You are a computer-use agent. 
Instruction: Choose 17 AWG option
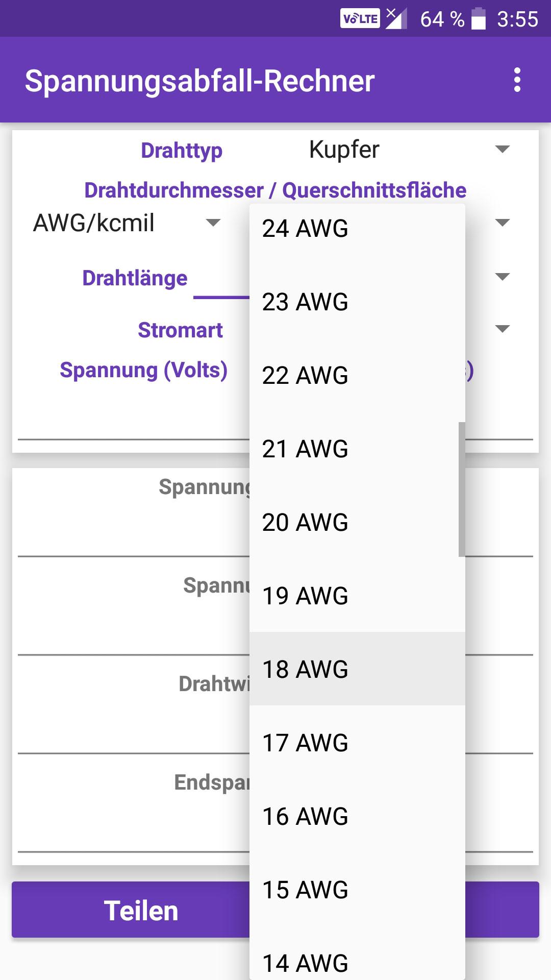click(x=357, y=743)
